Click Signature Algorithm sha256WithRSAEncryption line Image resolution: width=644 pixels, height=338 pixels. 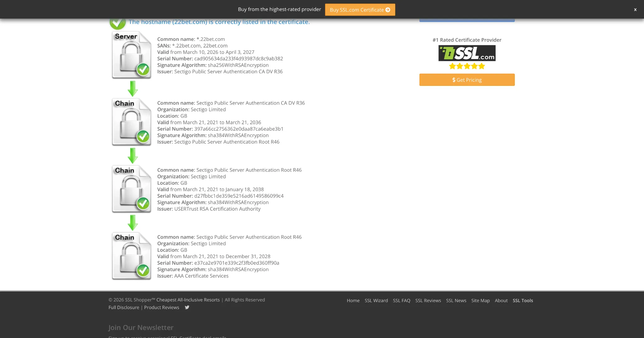coord(213,65)
